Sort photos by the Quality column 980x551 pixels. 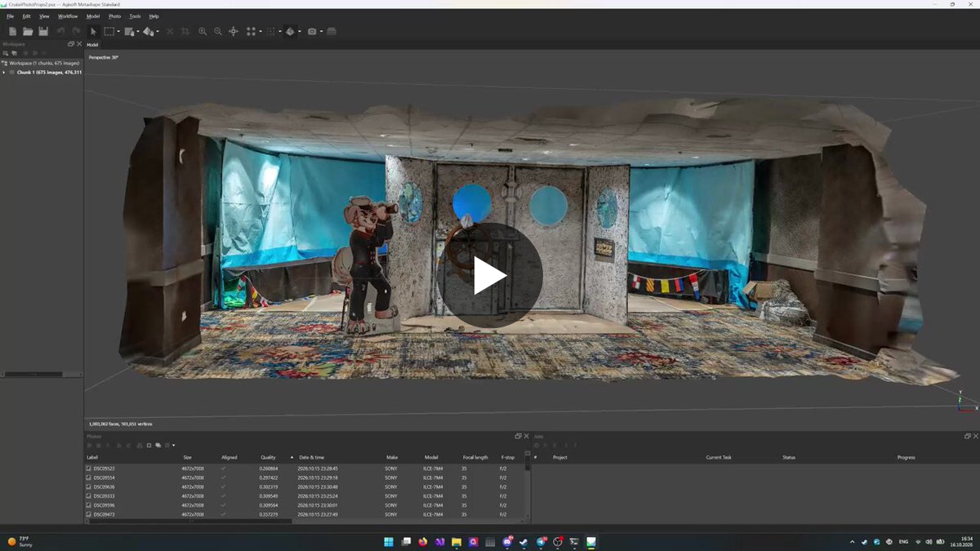[268, 457]
